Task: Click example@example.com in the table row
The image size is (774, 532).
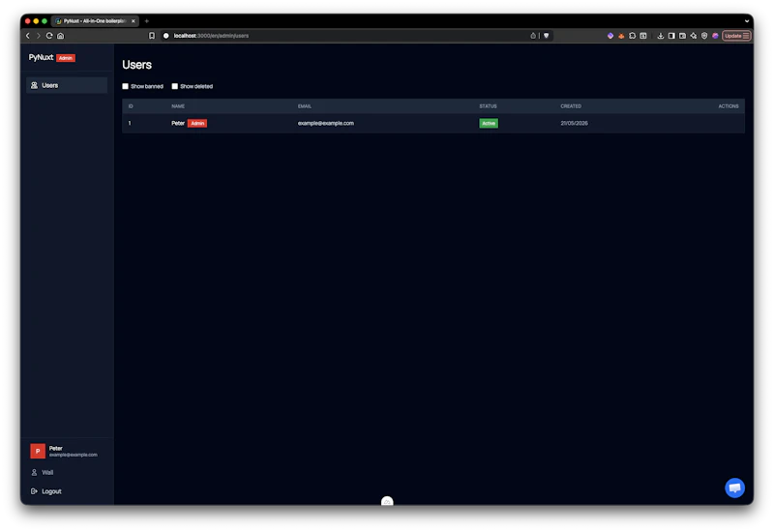Action: click(326, 124)
